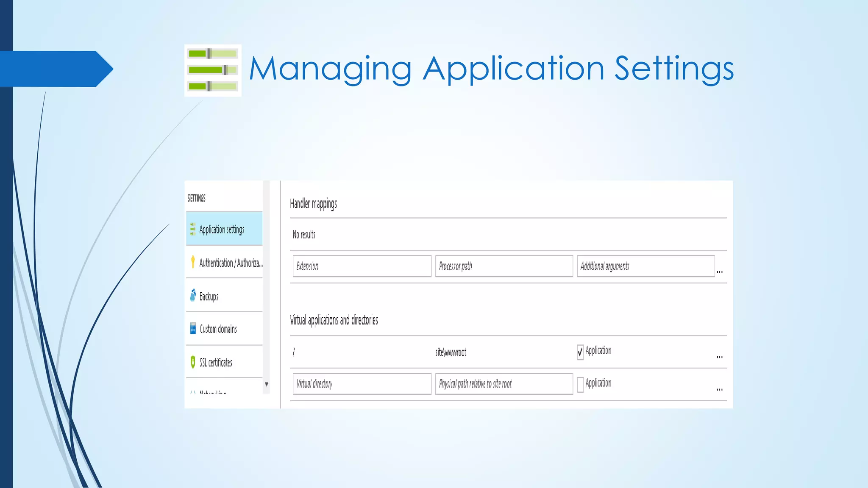Click the Application settings slider icon in sidebar
Screen dimensions: 868x488
point(192,229)
